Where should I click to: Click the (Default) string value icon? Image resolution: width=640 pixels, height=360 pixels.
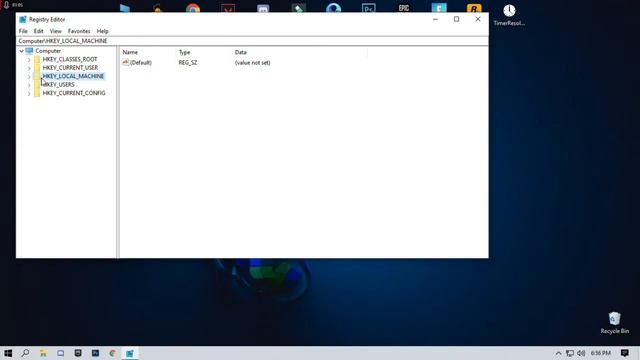tap(125, 62)
